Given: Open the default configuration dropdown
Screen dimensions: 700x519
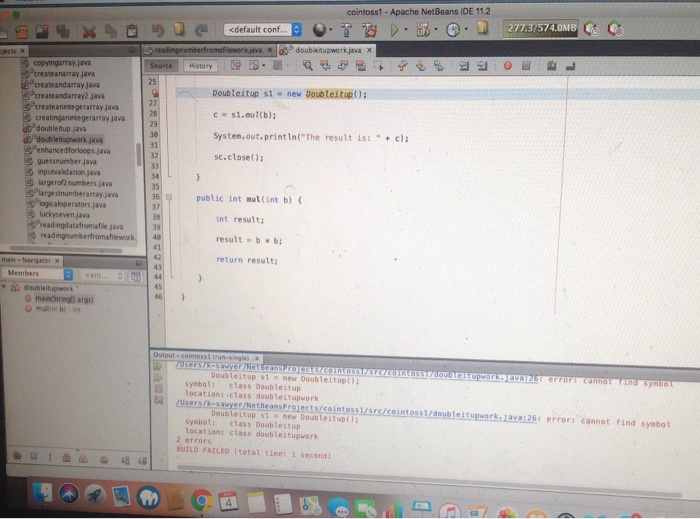Looking at the screenshot, I should click(x=263, y=29).
